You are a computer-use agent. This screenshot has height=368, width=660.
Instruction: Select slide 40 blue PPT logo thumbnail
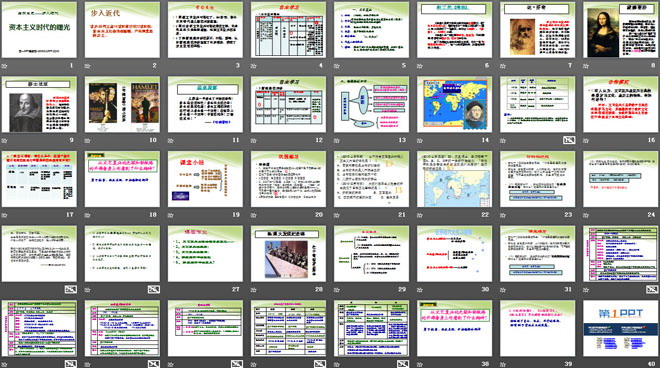pos(620,328)
